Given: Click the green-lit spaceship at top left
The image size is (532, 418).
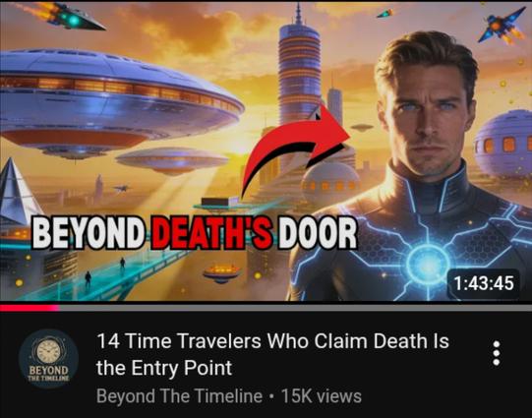Looking at the screenshot, I should pos(66,17).
